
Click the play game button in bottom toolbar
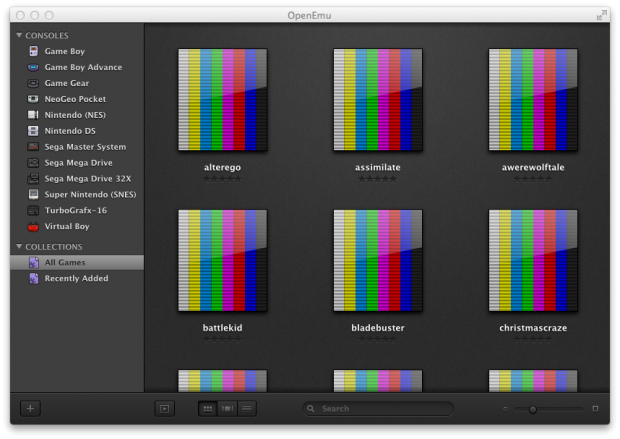coord(164,409)
